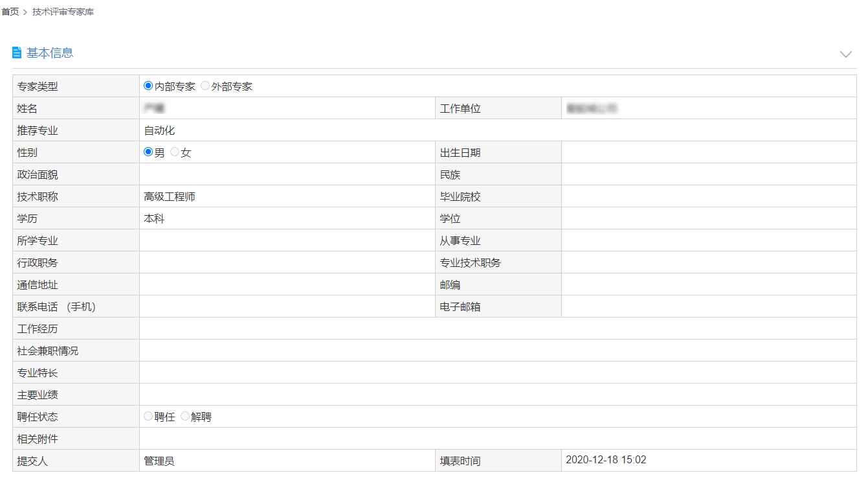The height and width of the screenshot is (484, 868).
Task: Click the 毕业院校 value field
Action: (x=709, y=196)
